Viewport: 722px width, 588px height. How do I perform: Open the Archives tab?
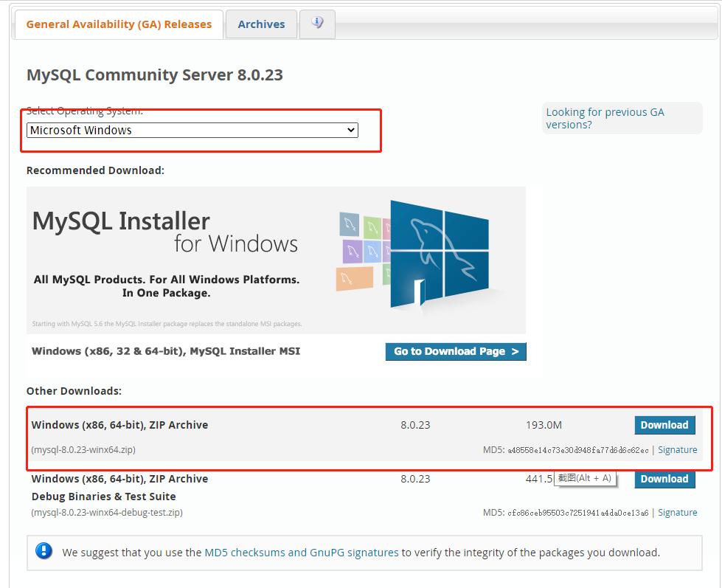(261, 24)
